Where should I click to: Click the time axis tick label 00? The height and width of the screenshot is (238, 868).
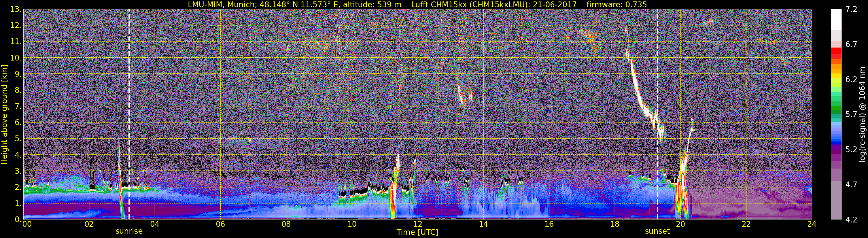(27, 224)
